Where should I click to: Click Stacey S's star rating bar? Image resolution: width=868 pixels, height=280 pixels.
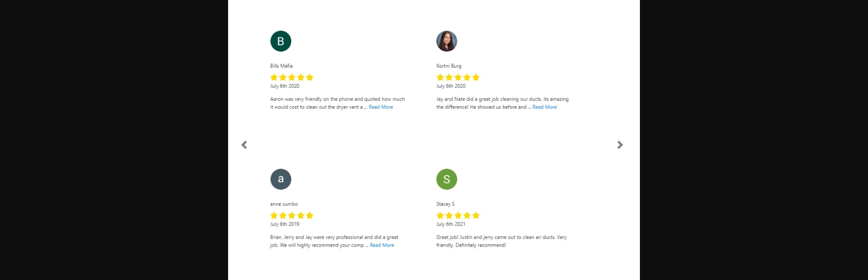[x=457, y=215]
